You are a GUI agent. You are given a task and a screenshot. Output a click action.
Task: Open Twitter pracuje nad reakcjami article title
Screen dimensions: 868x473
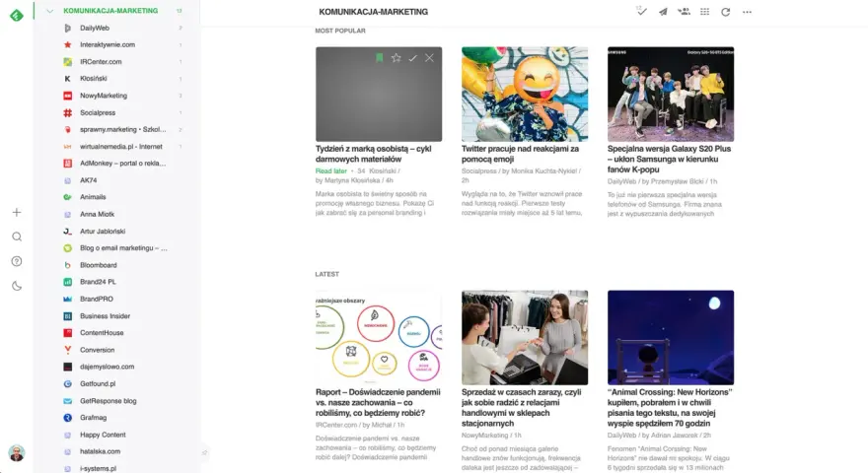[521, 154]
